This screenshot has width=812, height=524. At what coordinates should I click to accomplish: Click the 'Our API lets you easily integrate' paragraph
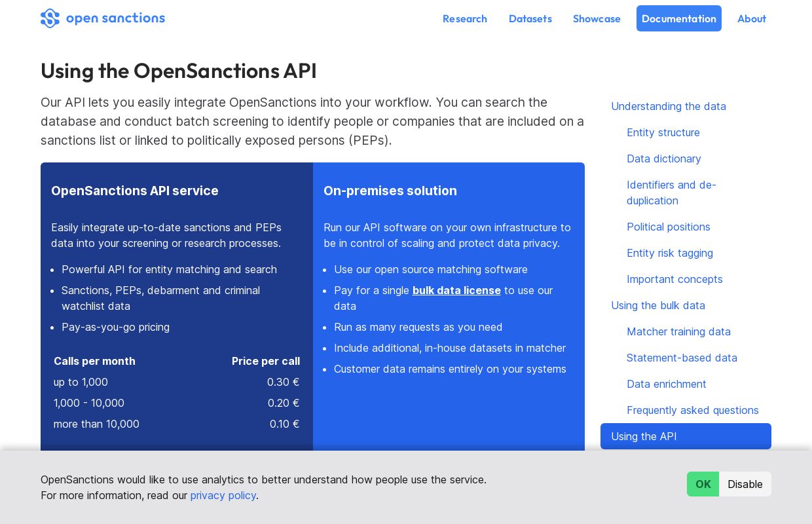(x=312, y=121)
